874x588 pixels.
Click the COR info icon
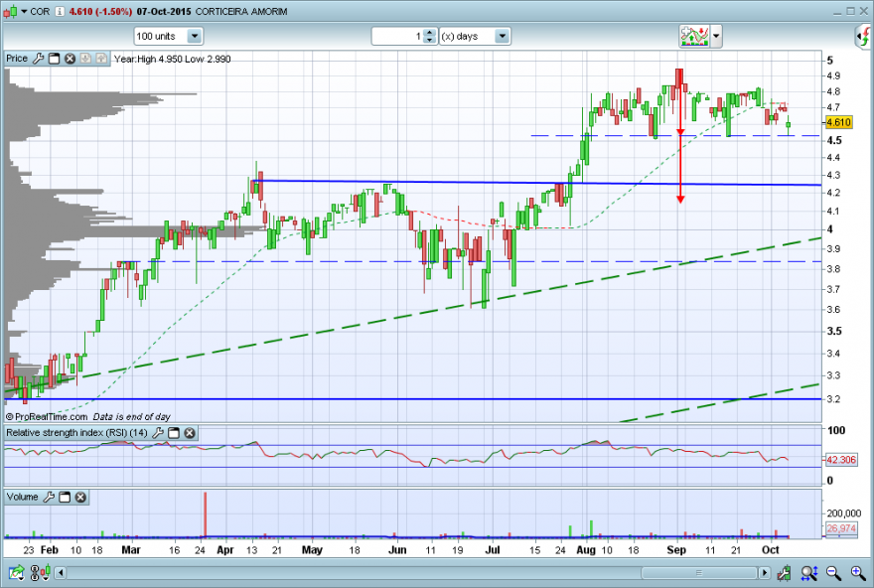pyautogui.click(x=60, y=11)
